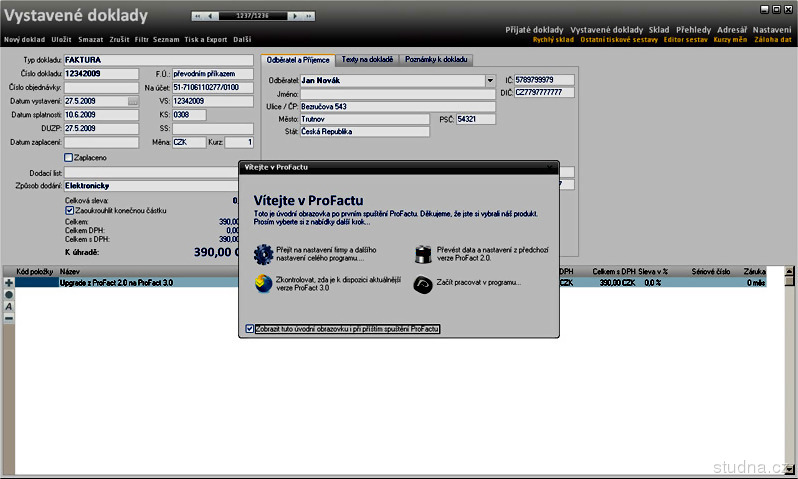
Task: Click the Datum splatnosti field
Action: coord(101,115)
